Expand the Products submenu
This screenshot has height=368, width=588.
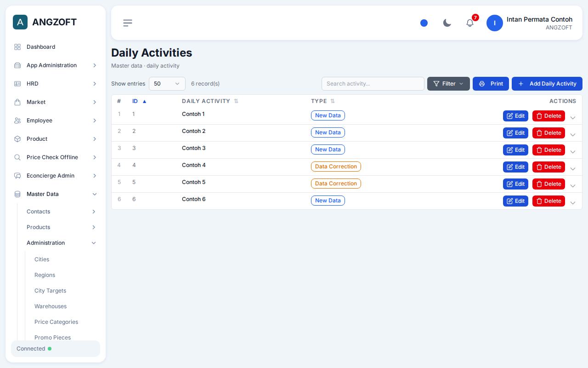[62, 227]
